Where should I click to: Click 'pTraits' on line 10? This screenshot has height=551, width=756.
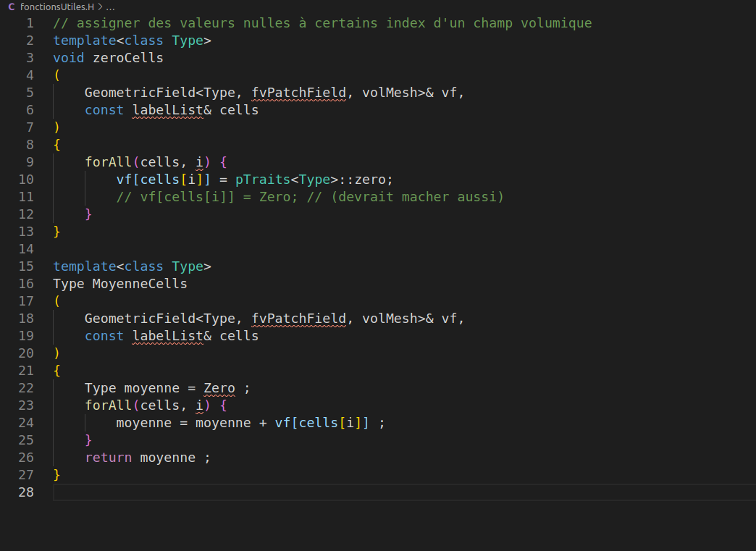tap(263, 180)
